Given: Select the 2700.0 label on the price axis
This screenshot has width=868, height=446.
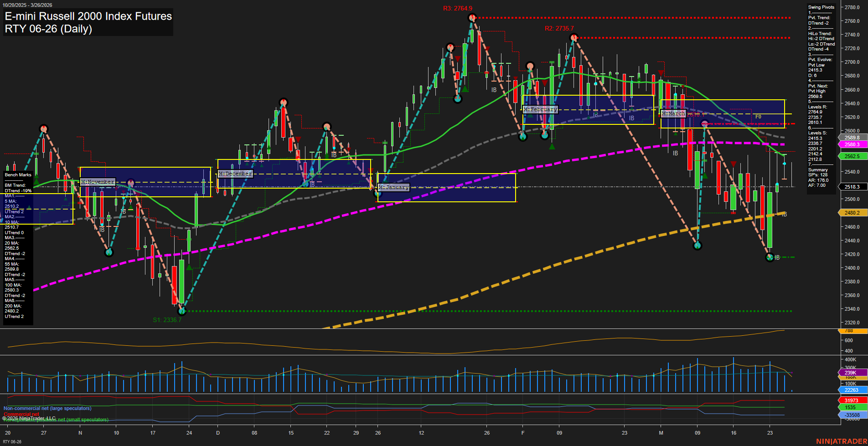Looking at the screenshot, I should (x=852, y=62).
